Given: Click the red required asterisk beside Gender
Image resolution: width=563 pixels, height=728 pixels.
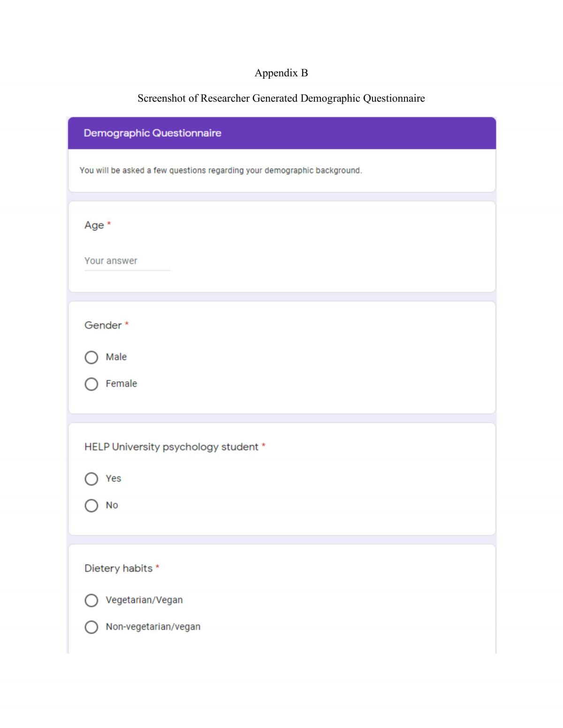Looking at the screenshot, I should (x=127, y=324).
